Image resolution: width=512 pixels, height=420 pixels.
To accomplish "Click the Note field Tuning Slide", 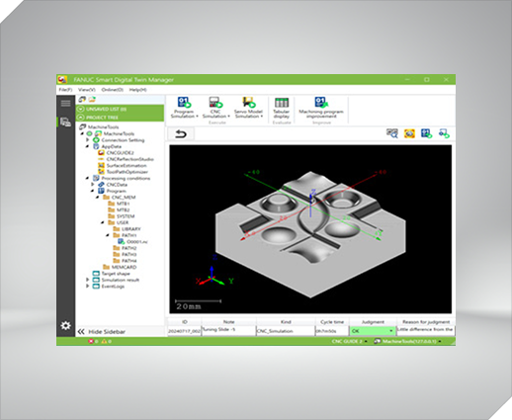I will coord(228,331).
